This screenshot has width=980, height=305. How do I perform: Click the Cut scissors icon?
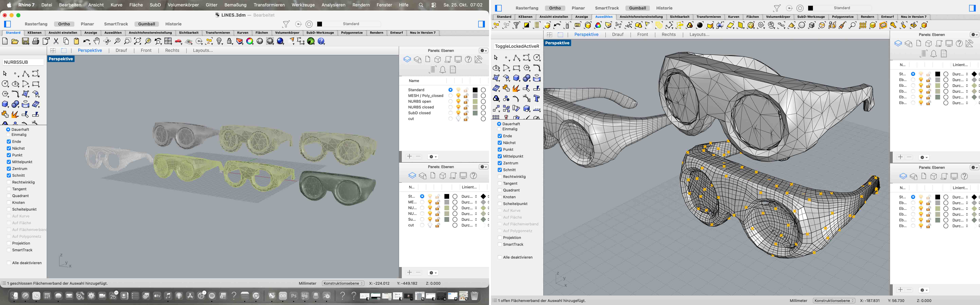pyautogui.click(x=56, y=41)
